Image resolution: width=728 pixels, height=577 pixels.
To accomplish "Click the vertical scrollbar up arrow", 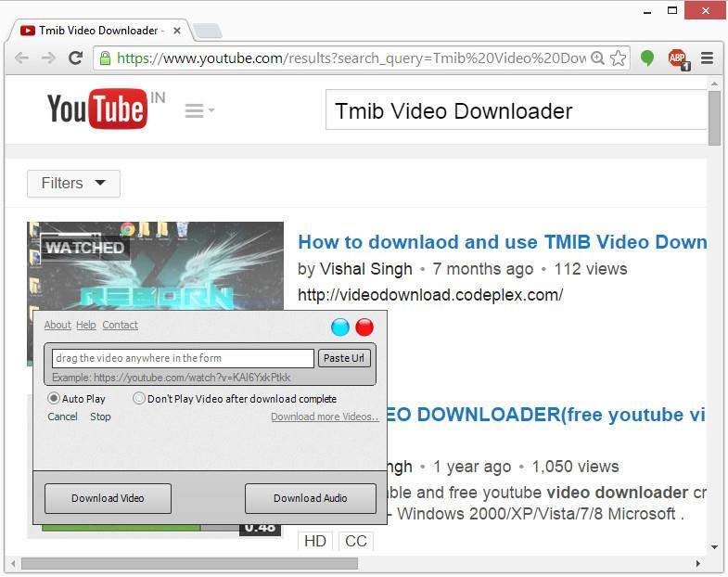I will 714,83.
